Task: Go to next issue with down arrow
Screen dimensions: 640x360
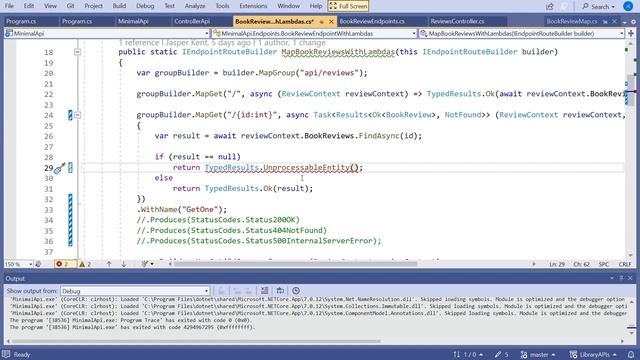Action: (123, 264)
